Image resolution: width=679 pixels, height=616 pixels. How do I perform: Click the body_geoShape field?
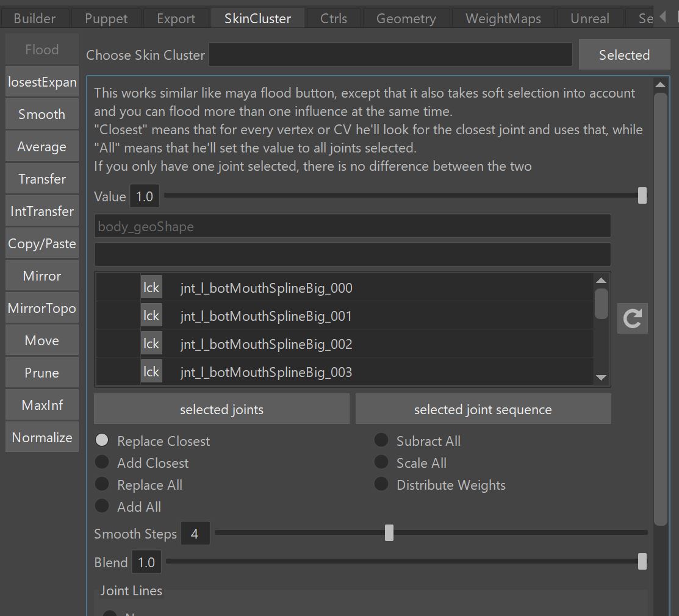tap(353, 226)
